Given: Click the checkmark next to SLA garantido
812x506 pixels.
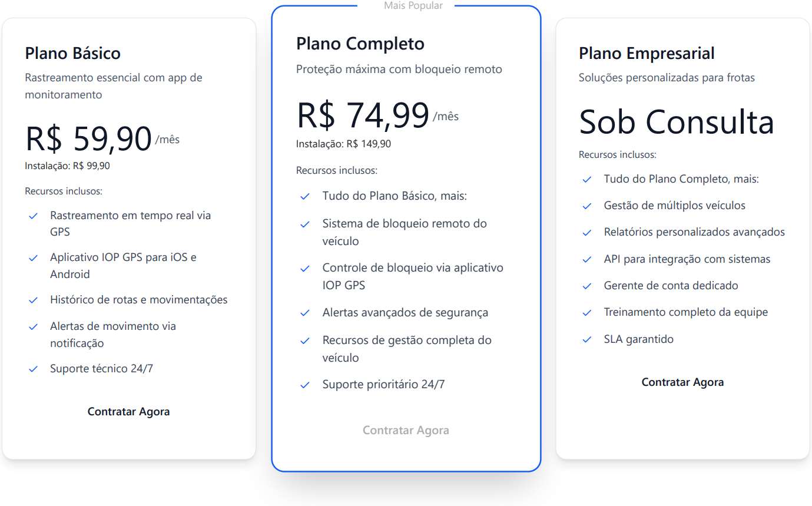Looking at the screenshot, I should [587, 339].
